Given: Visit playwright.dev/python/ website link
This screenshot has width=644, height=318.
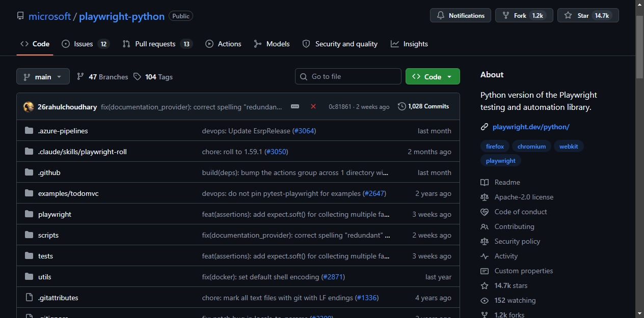Looking at the screenshot, I should point(531,127).
